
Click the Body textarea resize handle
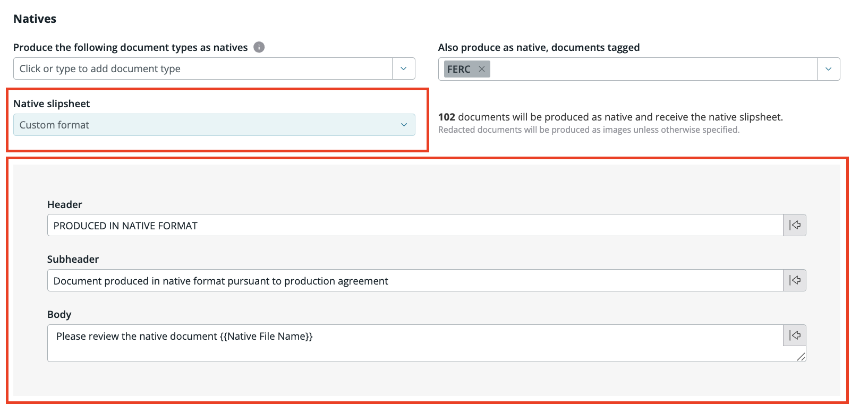pos(801,357)
